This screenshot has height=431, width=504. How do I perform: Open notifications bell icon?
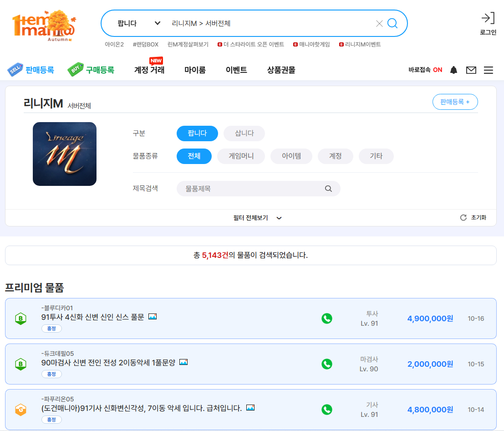(453, 70)
